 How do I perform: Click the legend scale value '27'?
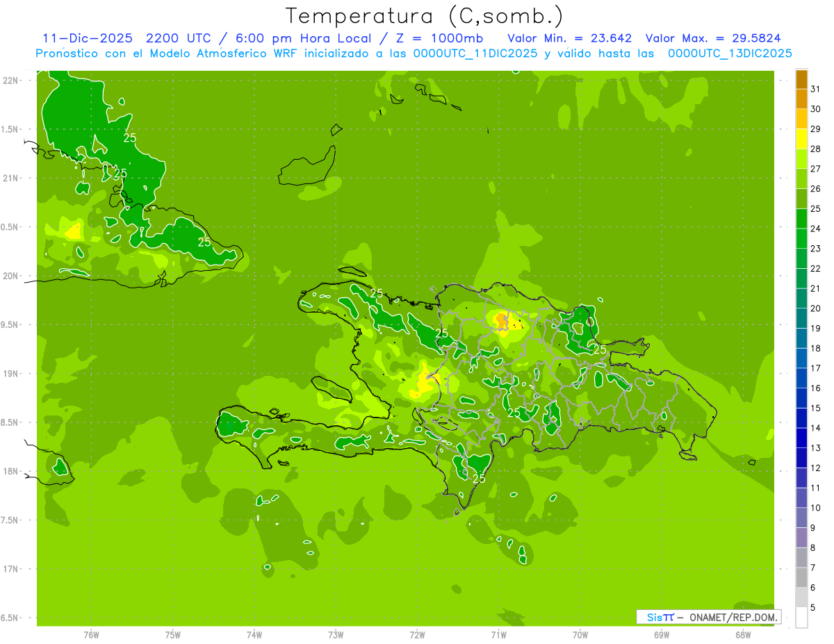coord(816,169)
